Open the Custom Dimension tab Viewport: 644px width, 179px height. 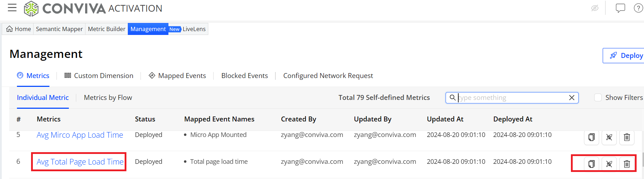tap(99, 76)
